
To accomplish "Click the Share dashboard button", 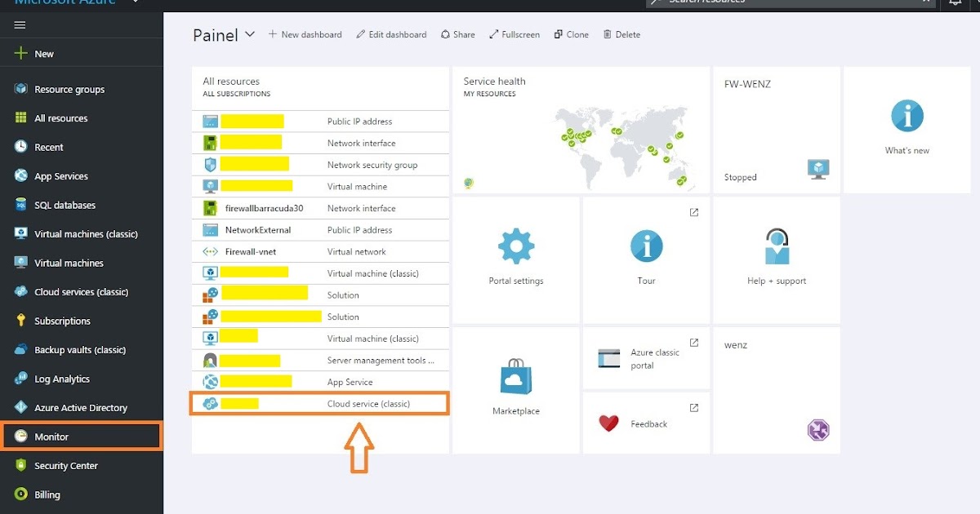I will click(x=457, y=34).
